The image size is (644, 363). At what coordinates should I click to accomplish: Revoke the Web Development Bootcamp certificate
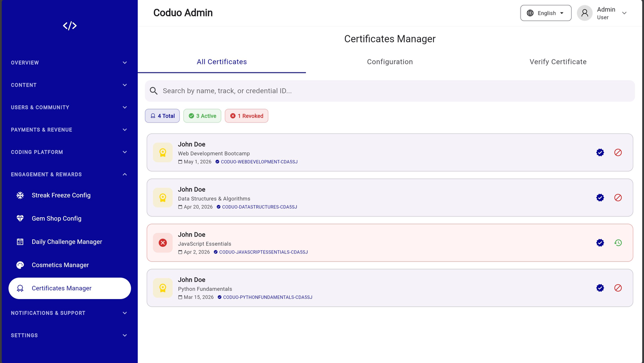click(x=618, y=152)
